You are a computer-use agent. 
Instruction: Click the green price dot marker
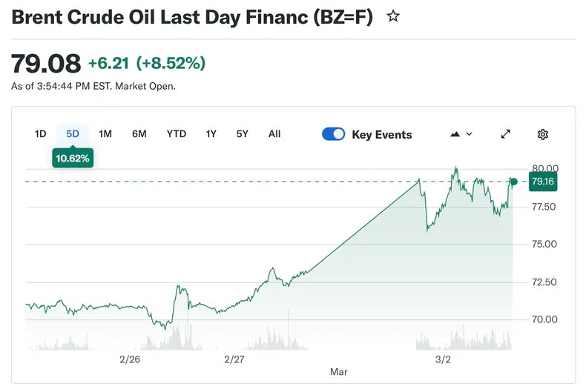coord(514,182)
